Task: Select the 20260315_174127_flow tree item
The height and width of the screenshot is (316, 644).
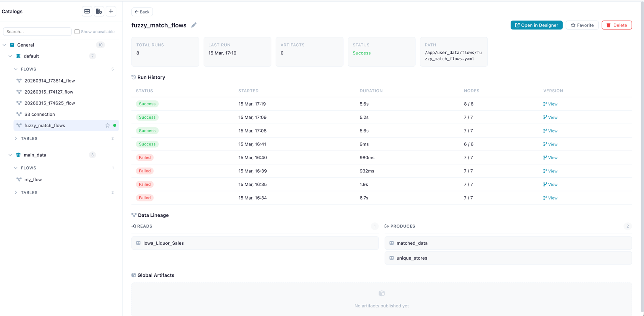Action: coord(49,92)
